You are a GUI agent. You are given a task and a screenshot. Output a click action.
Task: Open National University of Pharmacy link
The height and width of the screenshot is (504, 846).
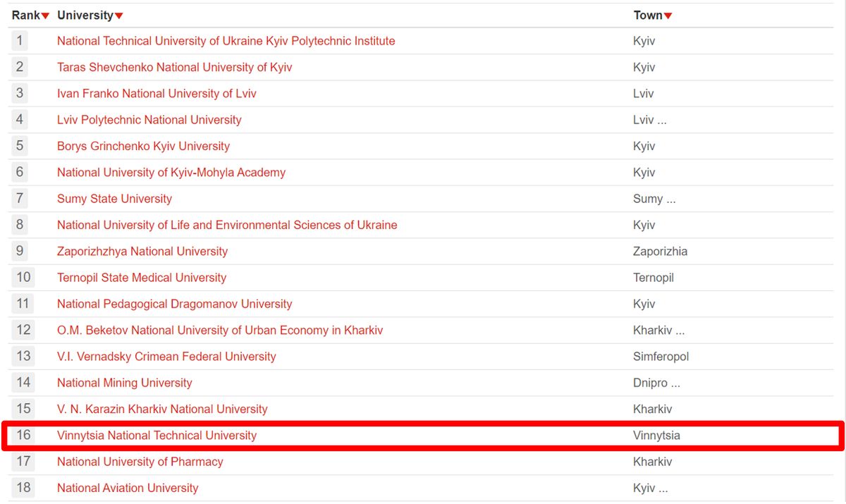140,462
